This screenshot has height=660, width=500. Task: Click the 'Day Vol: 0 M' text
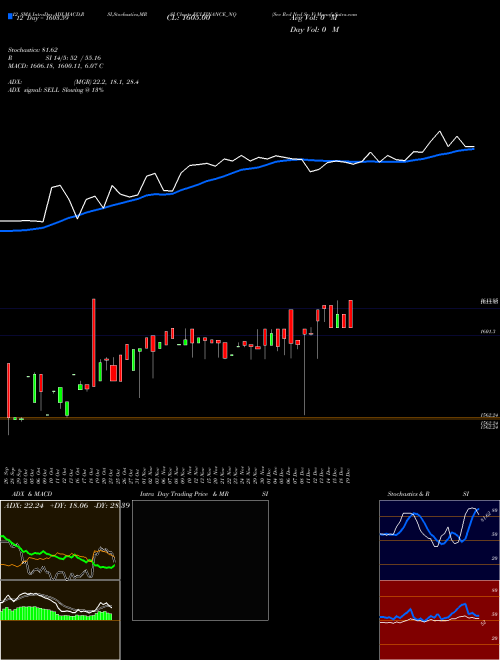[x=314, y=30]
